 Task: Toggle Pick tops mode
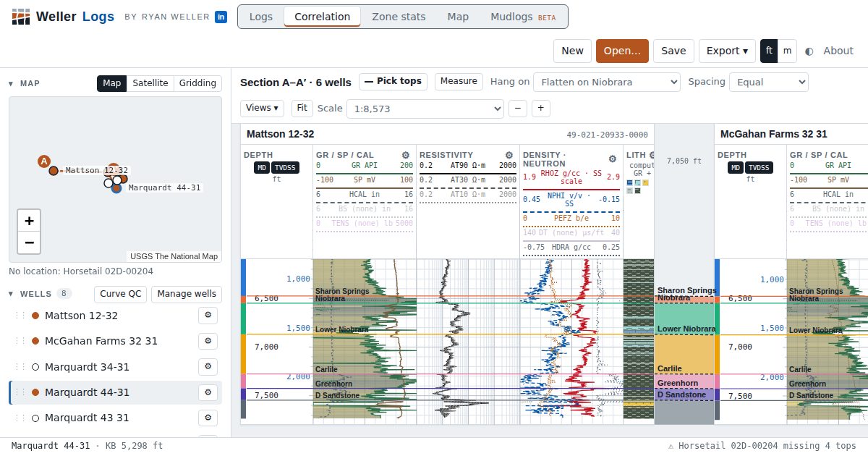coord(393,81)
